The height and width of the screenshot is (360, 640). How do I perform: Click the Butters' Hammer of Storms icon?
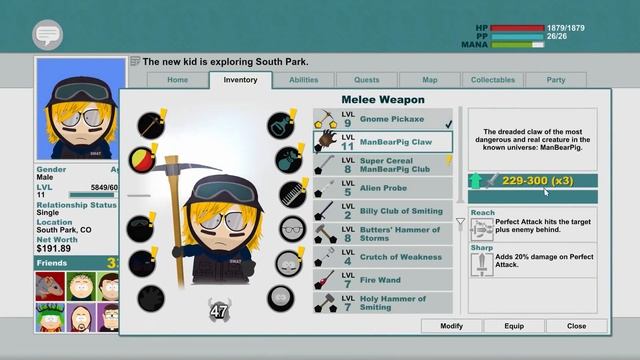pyautogui.click(x=325, y=234)
